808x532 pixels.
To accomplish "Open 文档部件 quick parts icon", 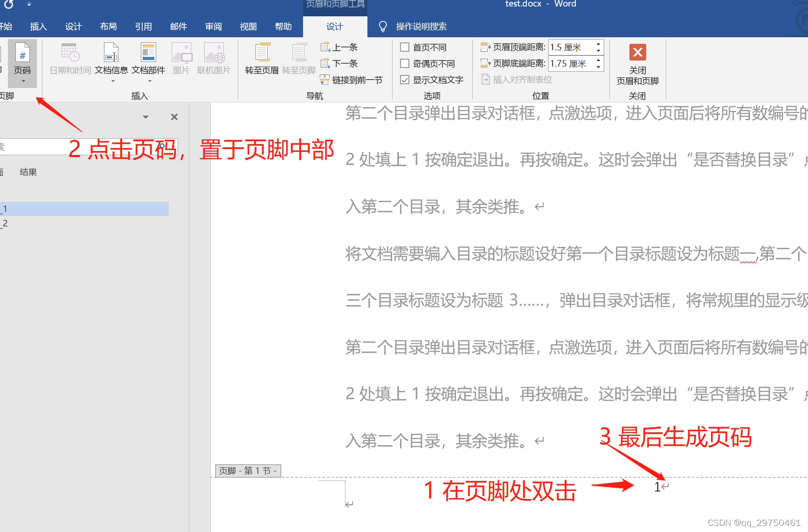I will tap(148, 53).
